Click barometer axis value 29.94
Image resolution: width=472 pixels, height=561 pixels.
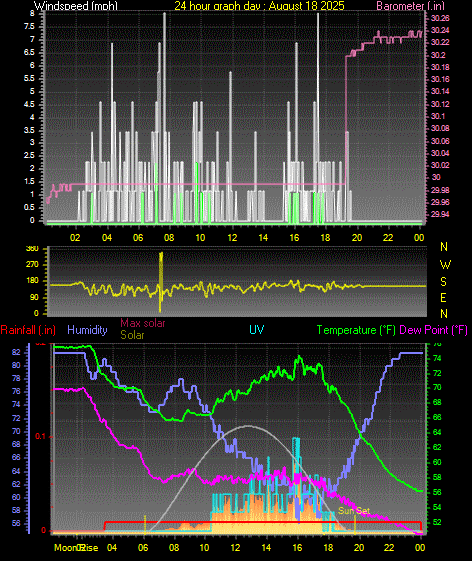pos(440,214)
